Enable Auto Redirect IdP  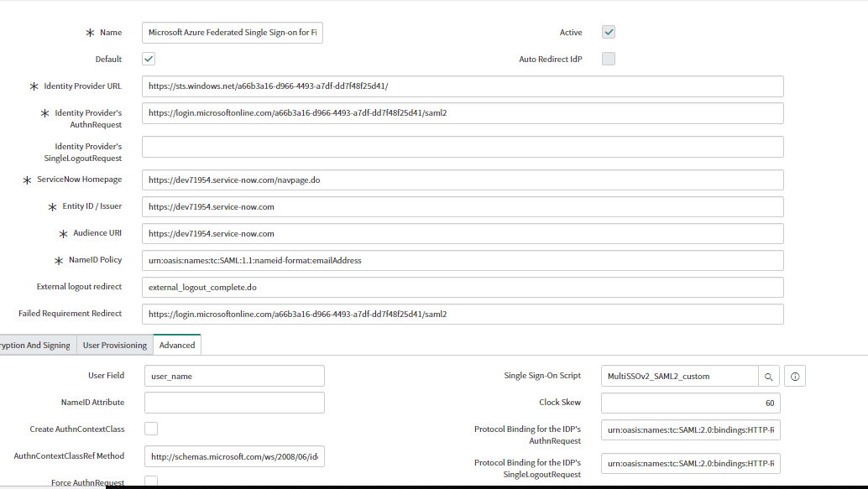click(x=607, y=59)
